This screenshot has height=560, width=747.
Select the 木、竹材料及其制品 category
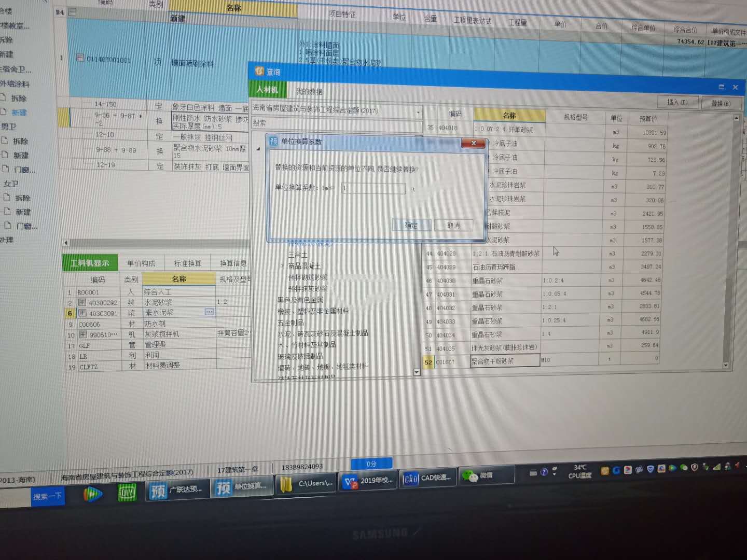coord(307,345)
